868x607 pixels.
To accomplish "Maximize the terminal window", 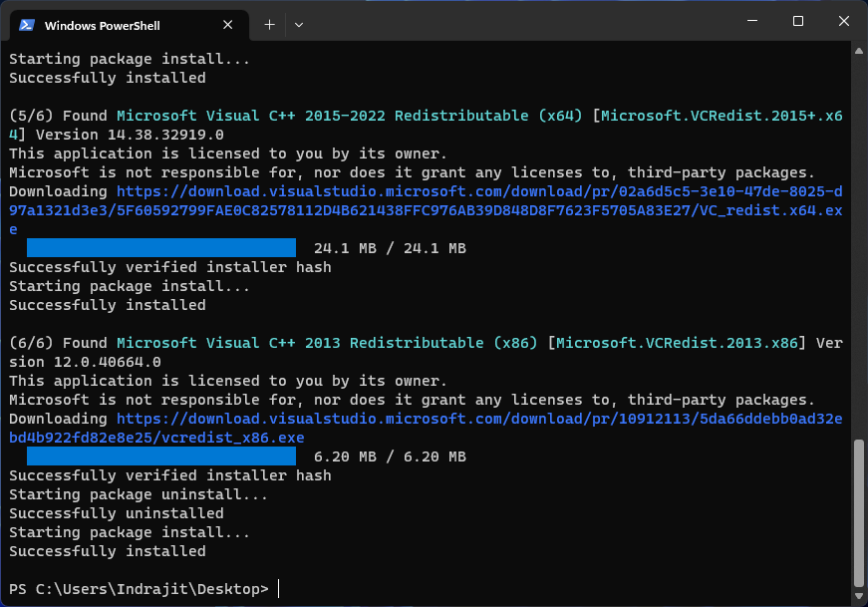I will tap(798, 21).
